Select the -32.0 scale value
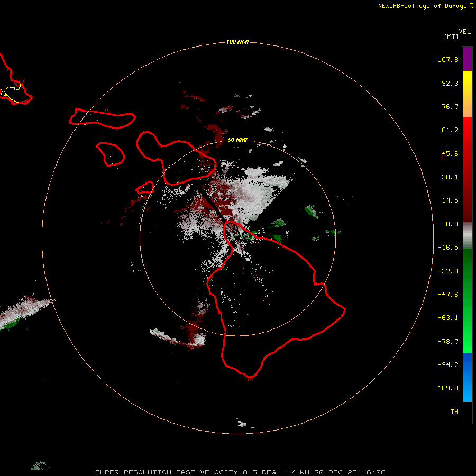 pos(448,271)
